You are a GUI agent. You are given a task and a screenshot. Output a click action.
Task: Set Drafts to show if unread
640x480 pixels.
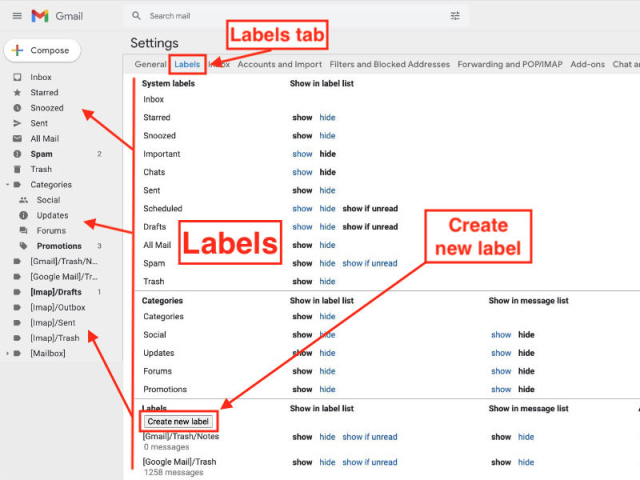(x=370, y=227)
